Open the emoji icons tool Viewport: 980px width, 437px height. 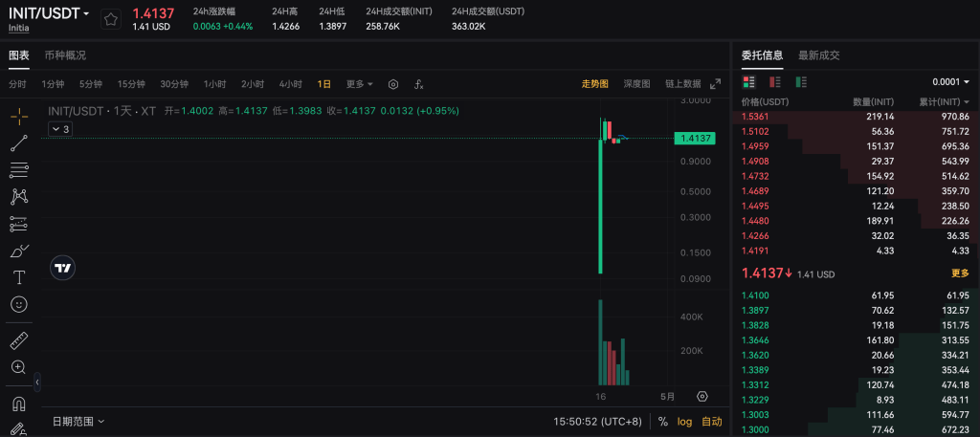tap(19, 304)
